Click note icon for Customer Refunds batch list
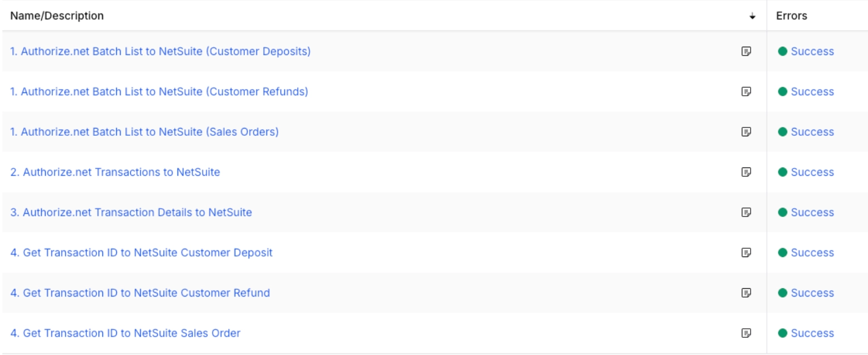This screenshot has width=868, height=355. coord(747,92)
